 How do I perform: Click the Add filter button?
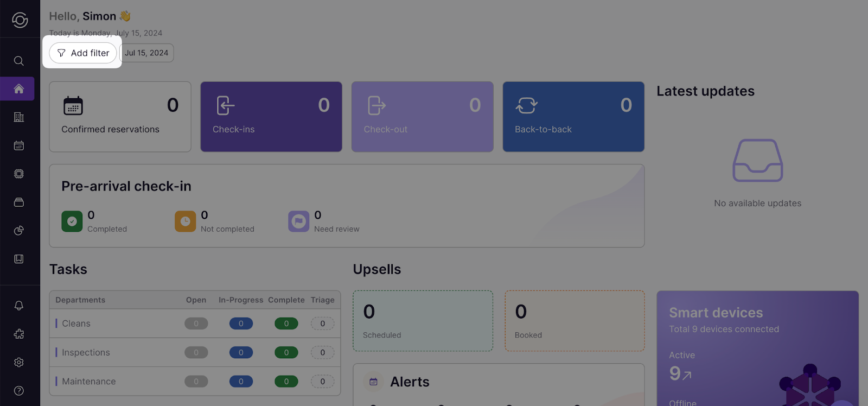tap(83, 53)
